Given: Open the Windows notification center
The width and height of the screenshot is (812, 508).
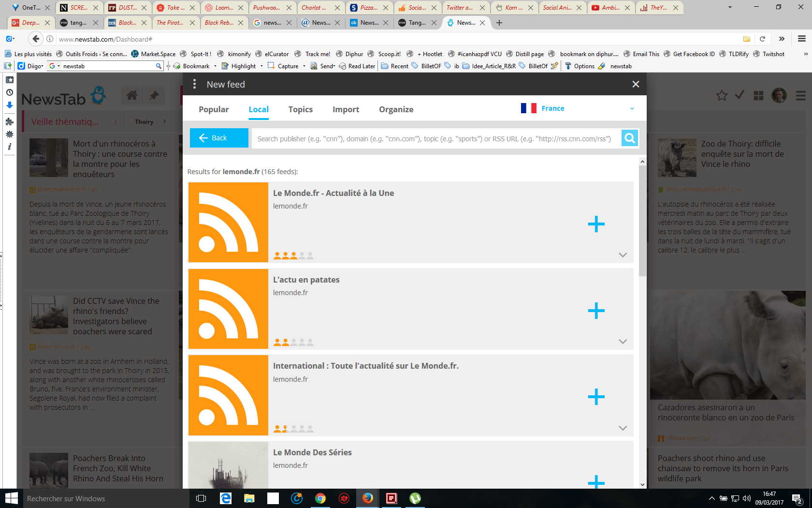Looking at the screenshot, I should [x=797, y=498].
